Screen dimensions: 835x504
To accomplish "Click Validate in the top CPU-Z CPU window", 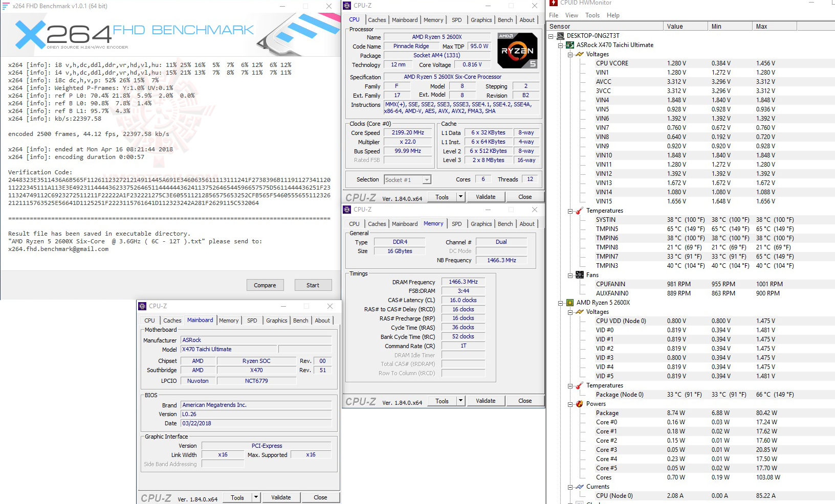I will point(486,197).
